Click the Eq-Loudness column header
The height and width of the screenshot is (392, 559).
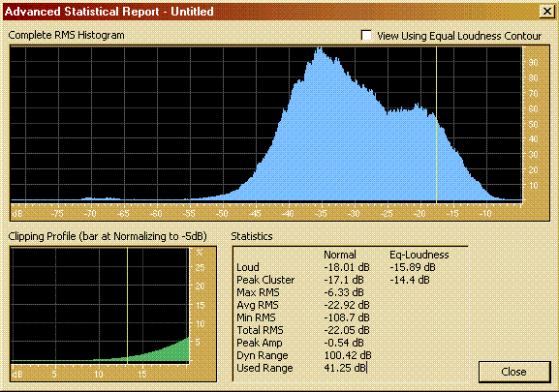tap(419, 255)
